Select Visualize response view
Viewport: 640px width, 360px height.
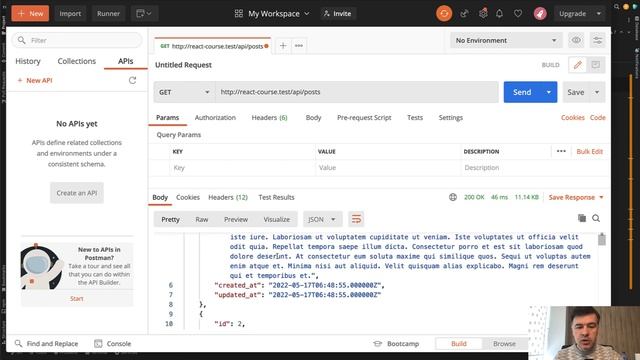277,219
